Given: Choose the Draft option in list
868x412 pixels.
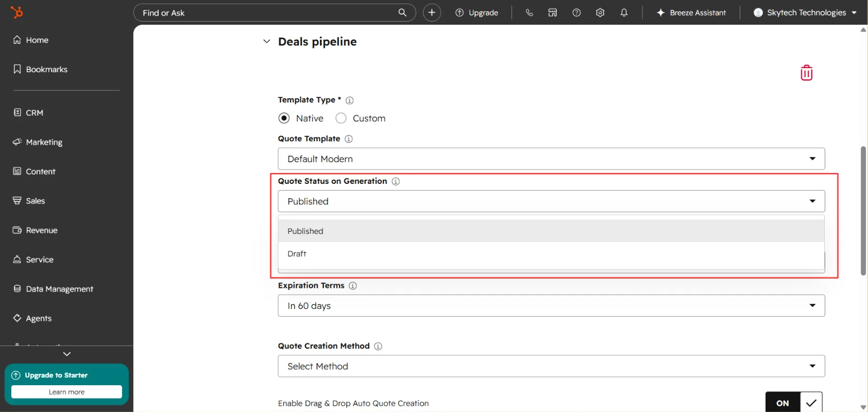Looking at the screenshot, I should [x=551, y=254].
